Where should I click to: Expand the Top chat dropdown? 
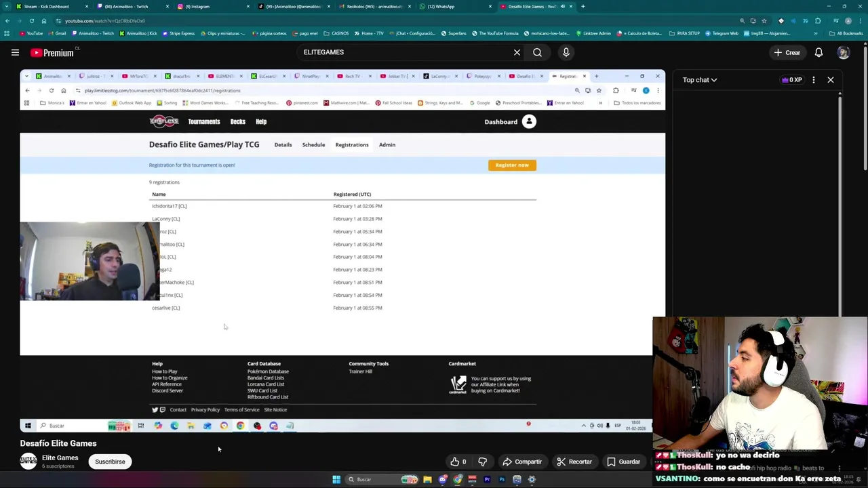point(700,80)
